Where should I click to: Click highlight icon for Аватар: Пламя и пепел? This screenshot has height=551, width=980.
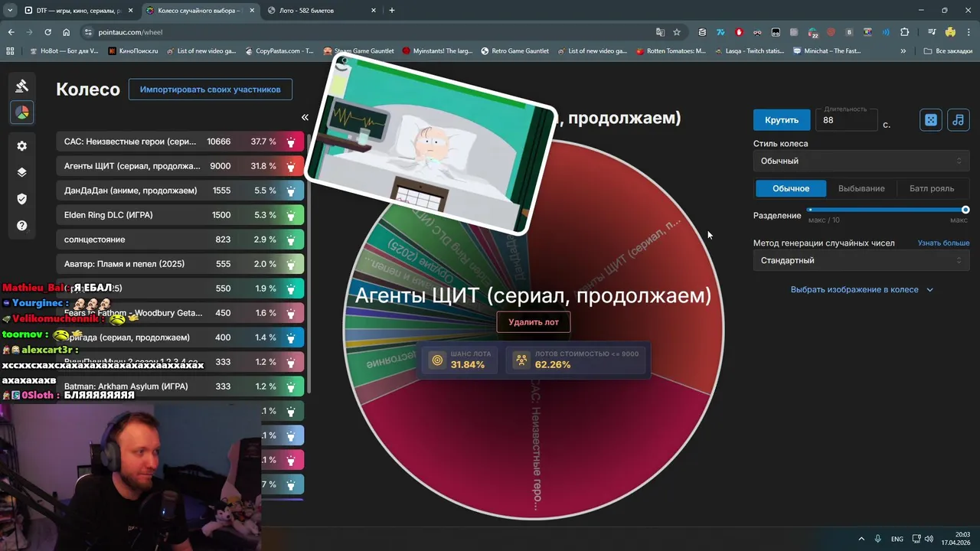point(291,264)
